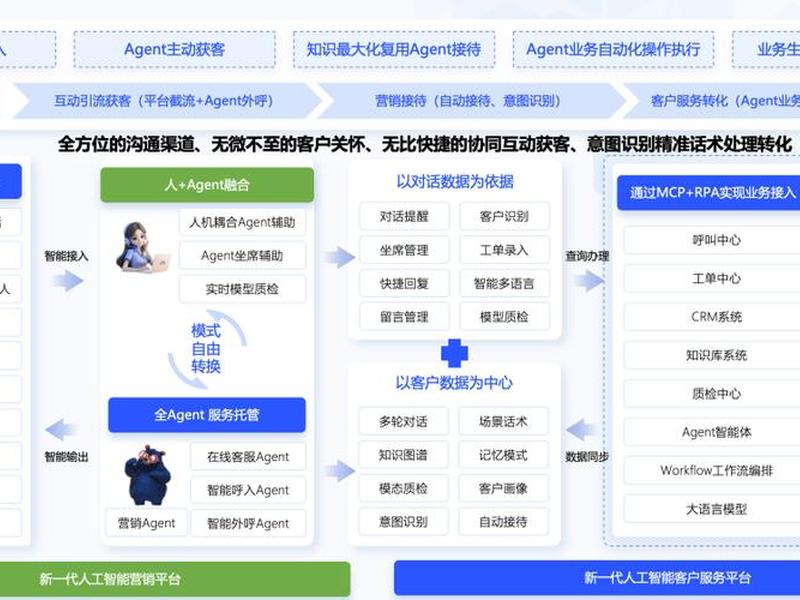Click the 数据同步 label

pyautogui.click(x=587, y=457)
